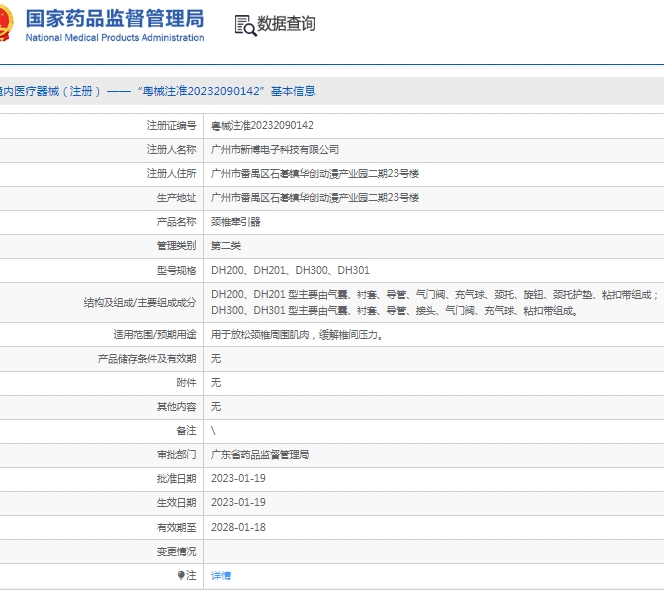Screen dimensions: 664x596
Task: Click the 管理类别 label
Action: (x=177, y=246)
